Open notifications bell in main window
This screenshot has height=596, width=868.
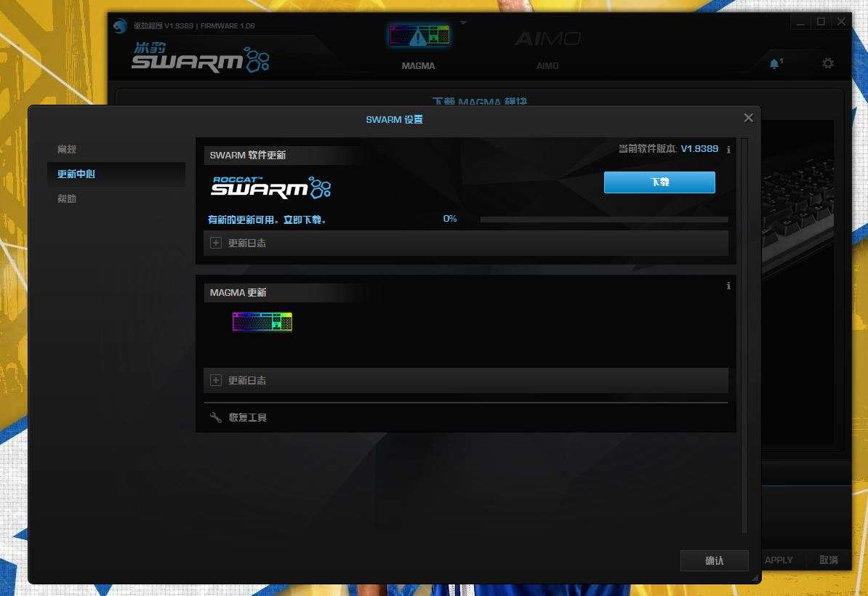pyautogui.click(x=775, y=64)
